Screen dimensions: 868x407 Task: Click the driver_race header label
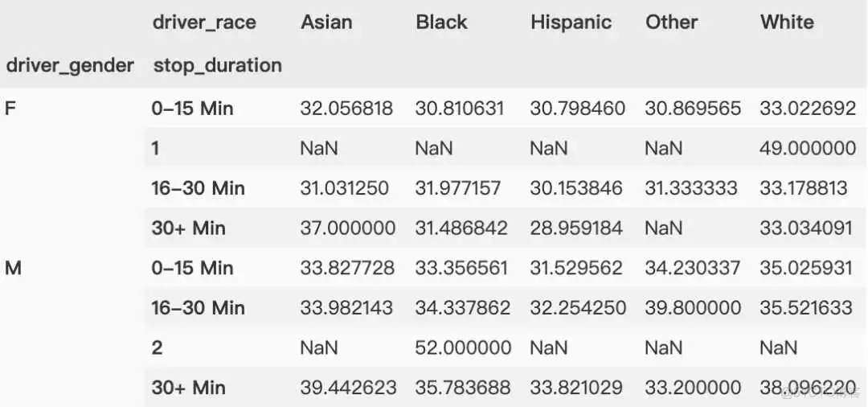[204, 23]
